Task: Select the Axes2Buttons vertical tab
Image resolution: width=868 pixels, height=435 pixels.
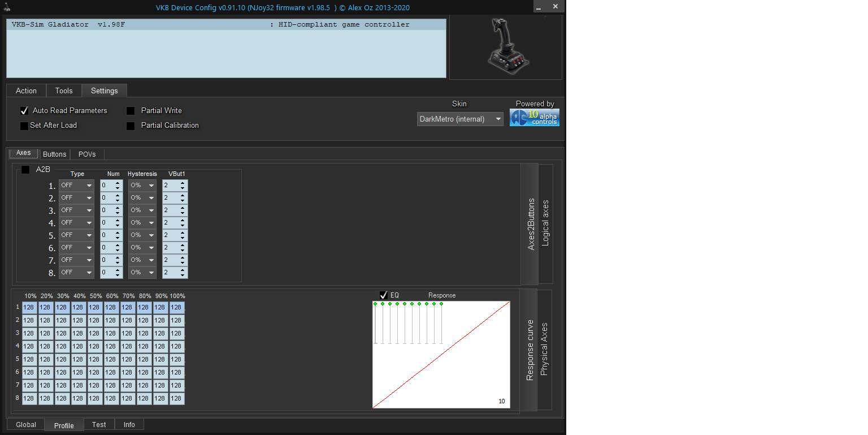Action: [530, 224]
